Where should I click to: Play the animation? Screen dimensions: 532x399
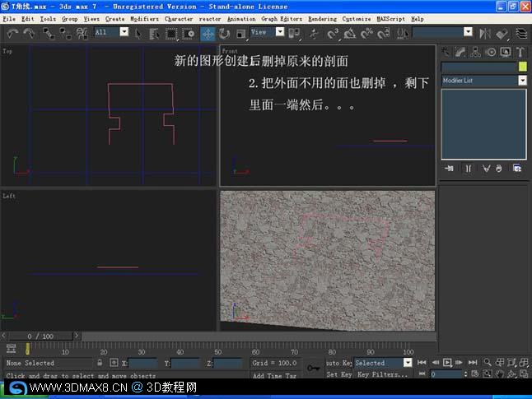point(447,363)
